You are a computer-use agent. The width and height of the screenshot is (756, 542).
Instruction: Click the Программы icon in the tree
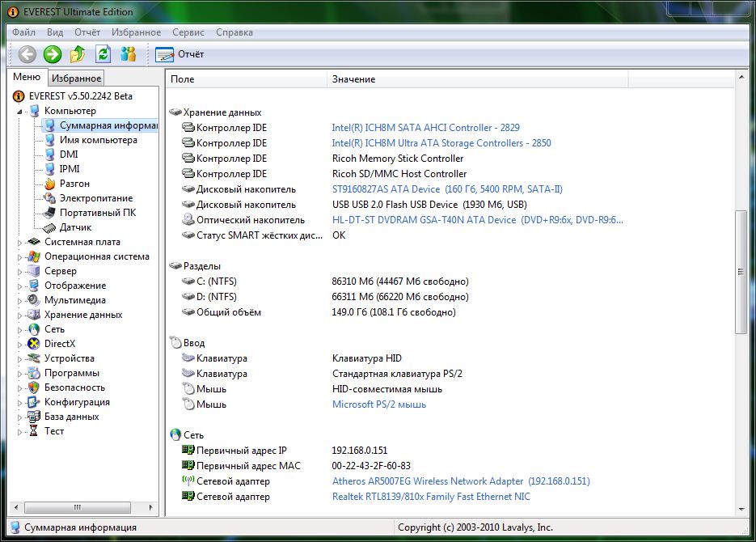coord(34,373)
